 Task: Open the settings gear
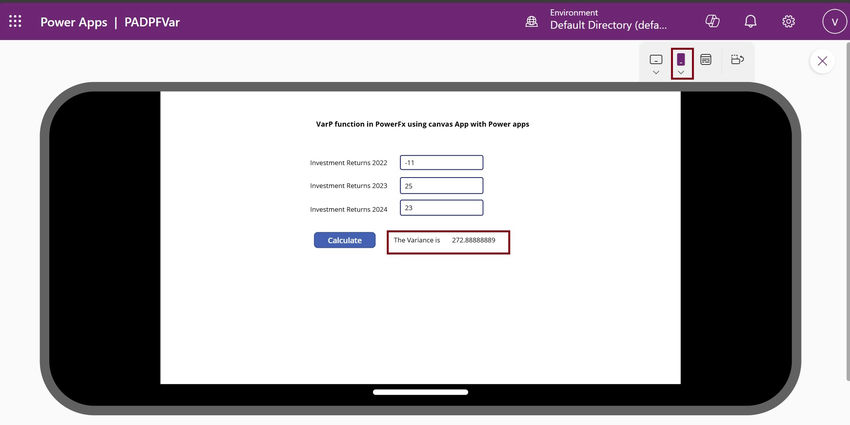point(788,22)
